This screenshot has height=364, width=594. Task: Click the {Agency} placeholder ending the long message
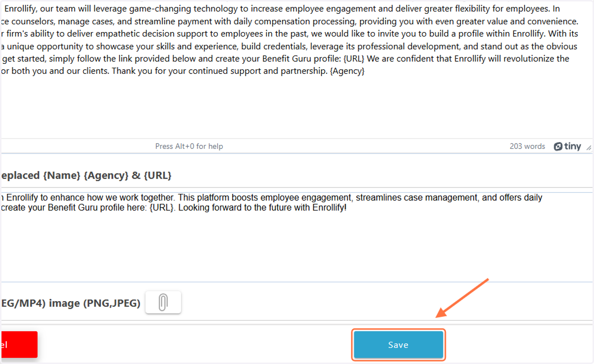(347, 71)
